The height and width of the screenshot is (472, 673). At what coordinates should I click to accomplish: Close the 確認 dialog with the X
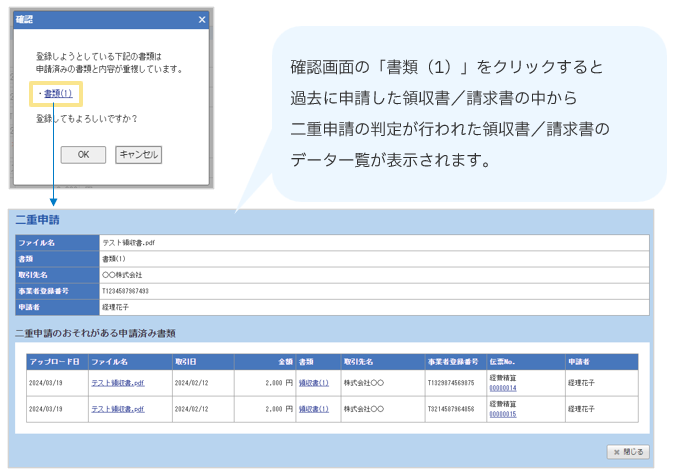[201, 19]
